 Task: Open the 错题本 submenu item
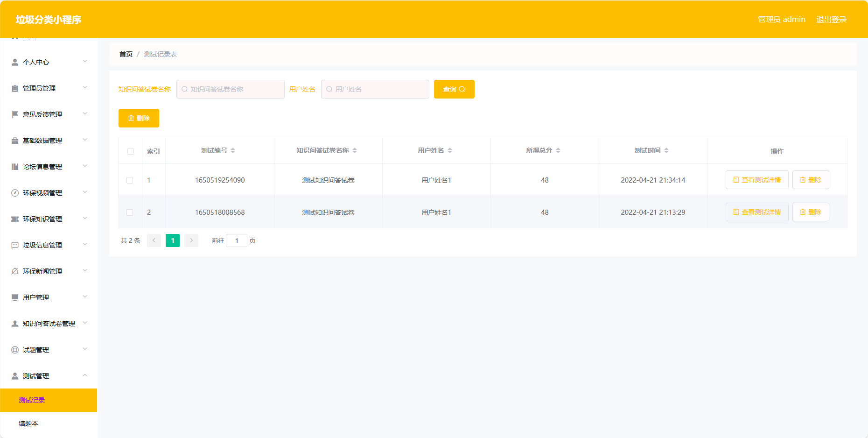click(x=49, y=424)
